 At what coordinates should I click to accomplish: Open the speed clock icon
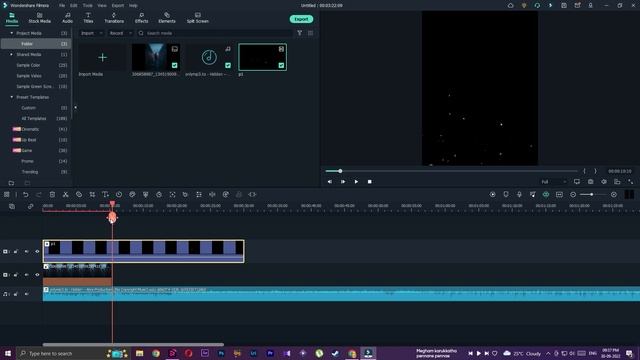tap(119, 195)
